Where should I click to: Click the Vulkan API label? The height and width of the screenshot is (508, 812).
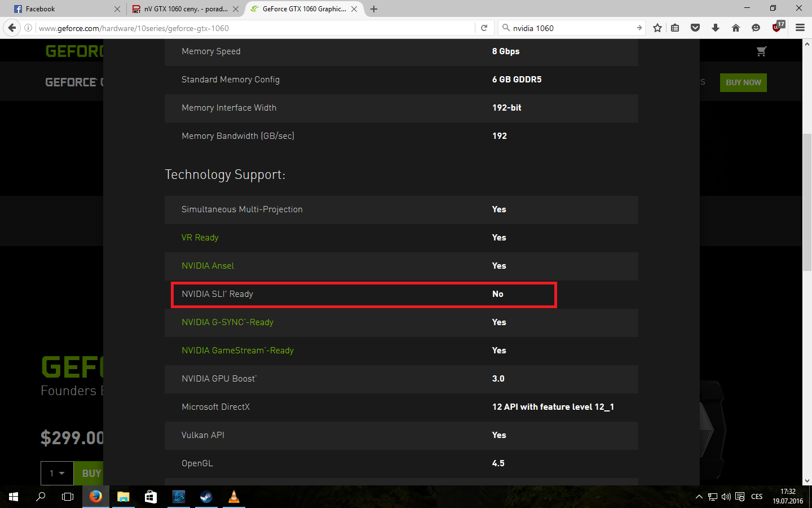[203, 435]
